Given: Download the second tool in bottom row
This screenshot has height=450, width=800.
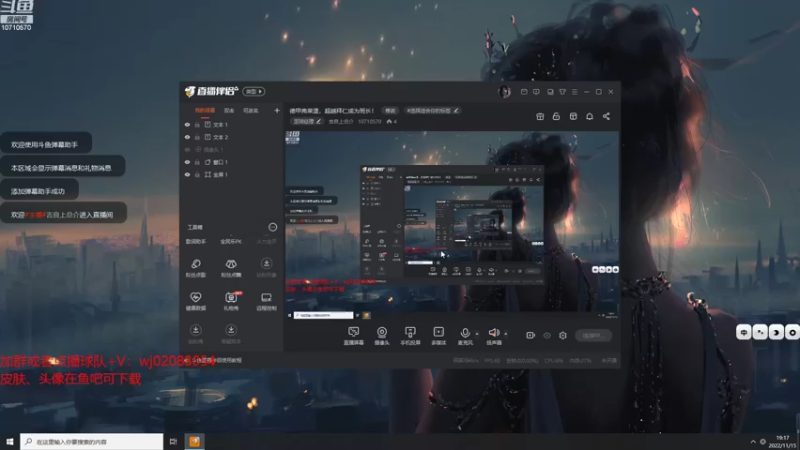Looking at the screenshot, I should (x=231, y=334).
